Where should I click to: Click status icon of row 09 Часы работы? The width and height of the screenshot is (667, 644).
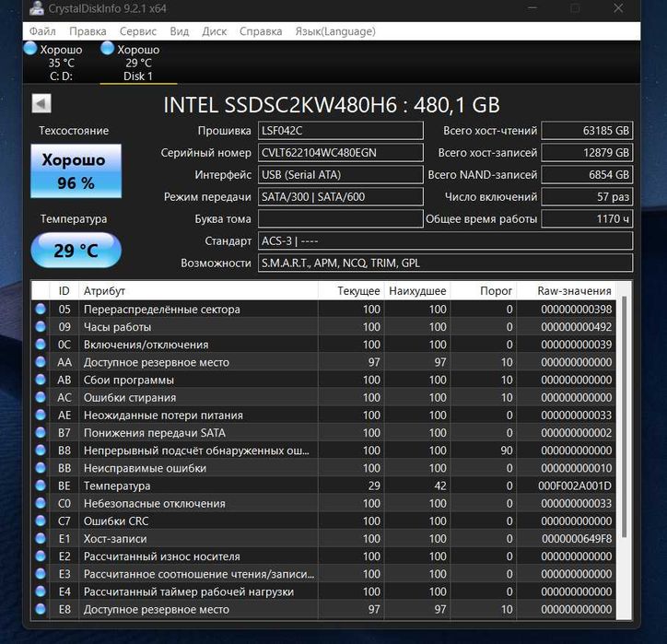41,327
